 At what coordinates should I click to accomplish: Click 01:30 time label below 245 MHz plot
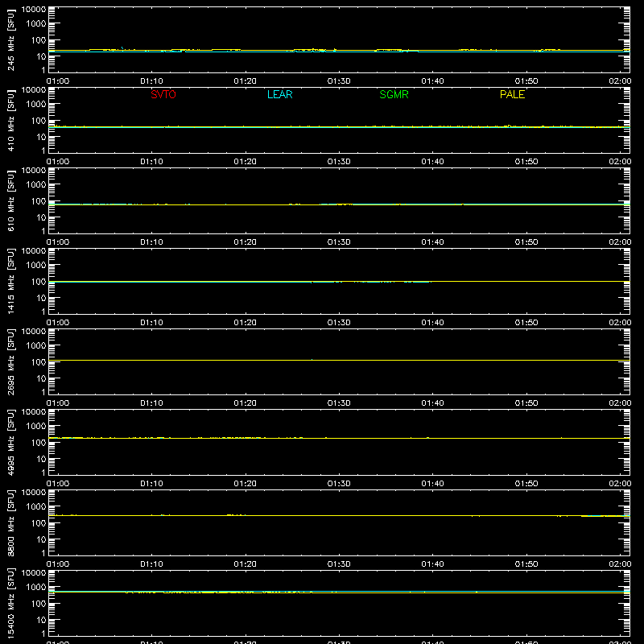pyautogui.click(x=339, y=81)
